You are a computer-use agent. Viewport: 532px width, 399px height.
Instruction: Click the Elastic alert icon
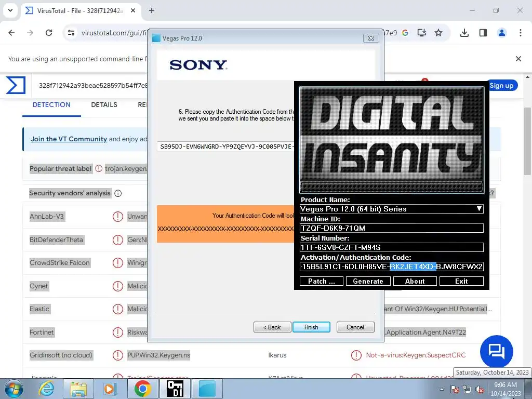pos(118,309)
